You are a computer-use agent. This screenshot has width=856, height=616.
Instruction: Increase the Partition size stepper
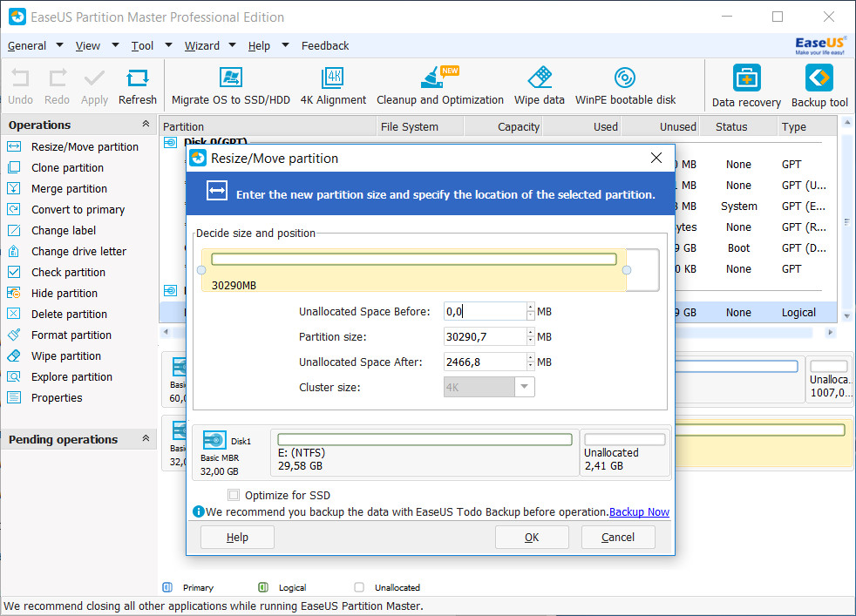(x=531, y=332)
